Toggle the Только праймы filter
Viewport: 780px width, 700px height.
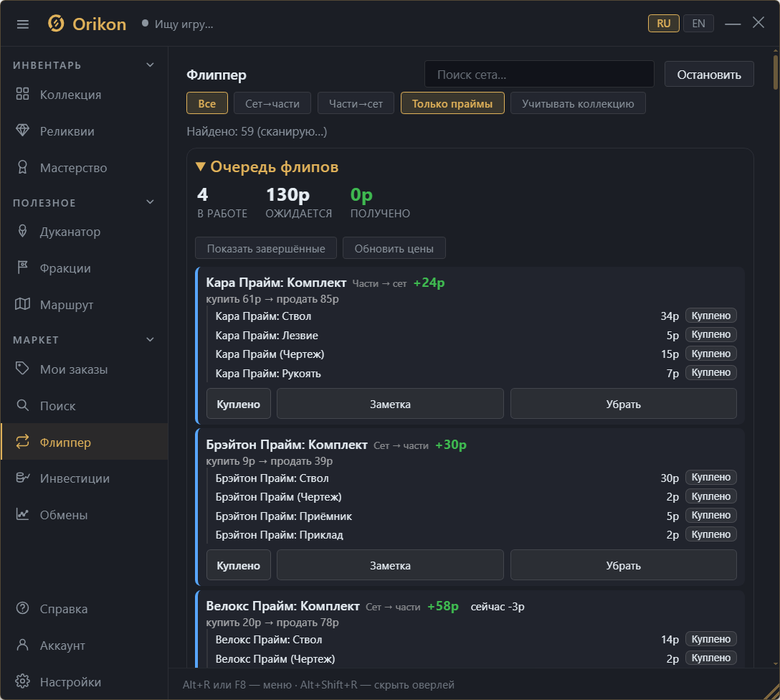click(452, 103)
